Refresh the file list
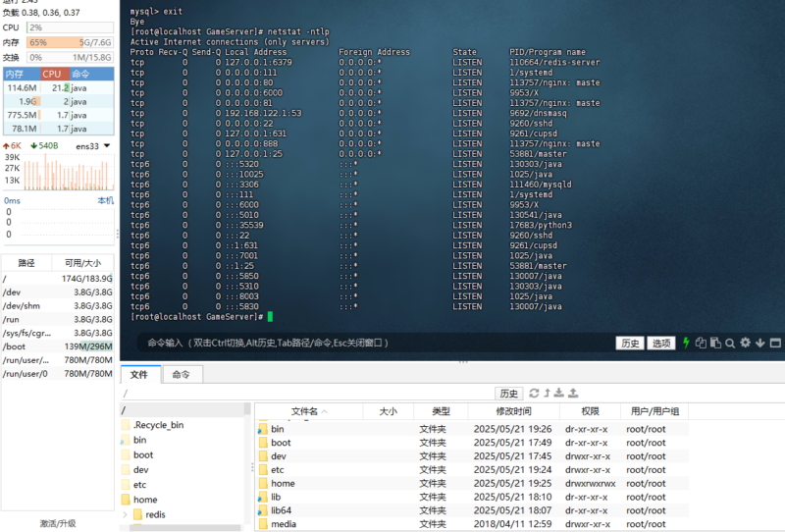The image size is (785, 532). coord(534,393)
